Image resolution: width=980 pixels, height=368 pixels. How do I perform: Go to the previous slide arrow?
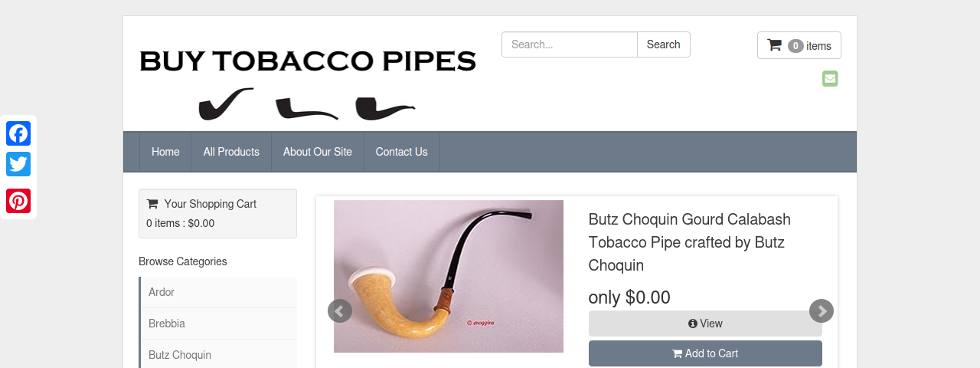[340, 310]
